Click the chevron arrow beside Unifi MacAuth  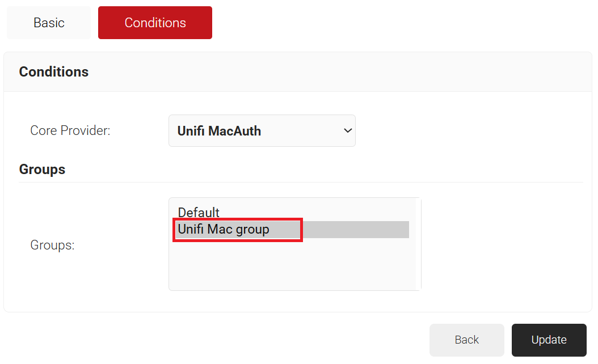(x=348, y=131)
